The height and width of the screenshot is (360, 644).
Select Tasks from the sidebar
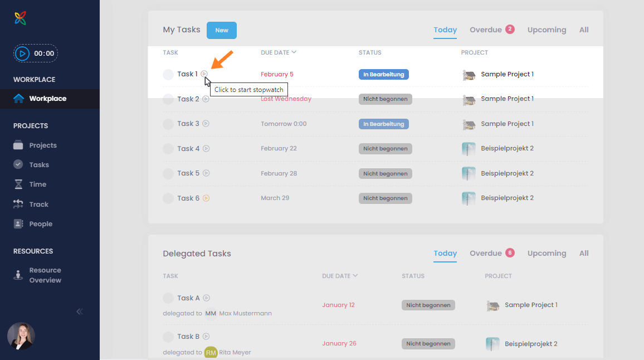pyautogui.click(x=38, y=164)
